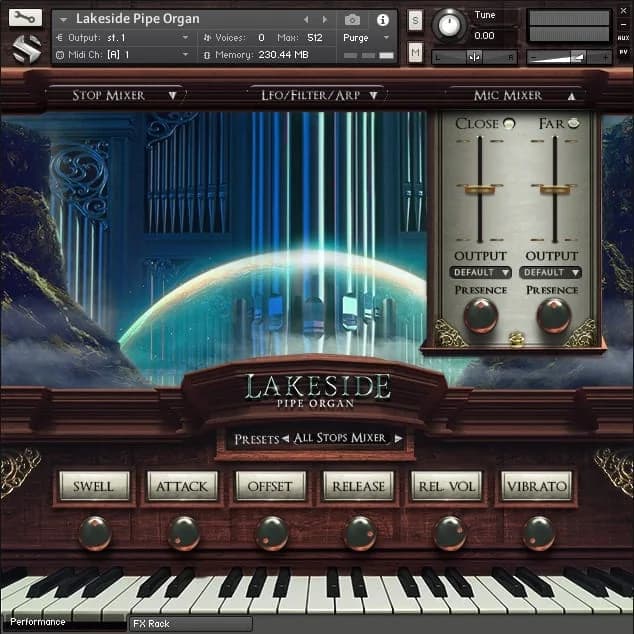Click the Lakeside Pipe Organ title plaque
The height and width of the screenshot is (634, 634).
(318, 390)
